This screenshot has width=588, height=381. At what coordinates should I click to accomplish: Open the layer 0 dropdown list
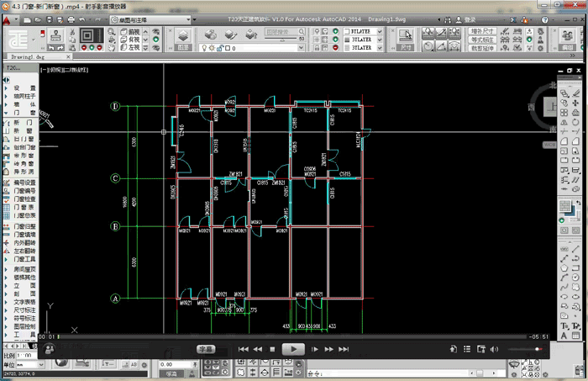click(x=301, y=48)
